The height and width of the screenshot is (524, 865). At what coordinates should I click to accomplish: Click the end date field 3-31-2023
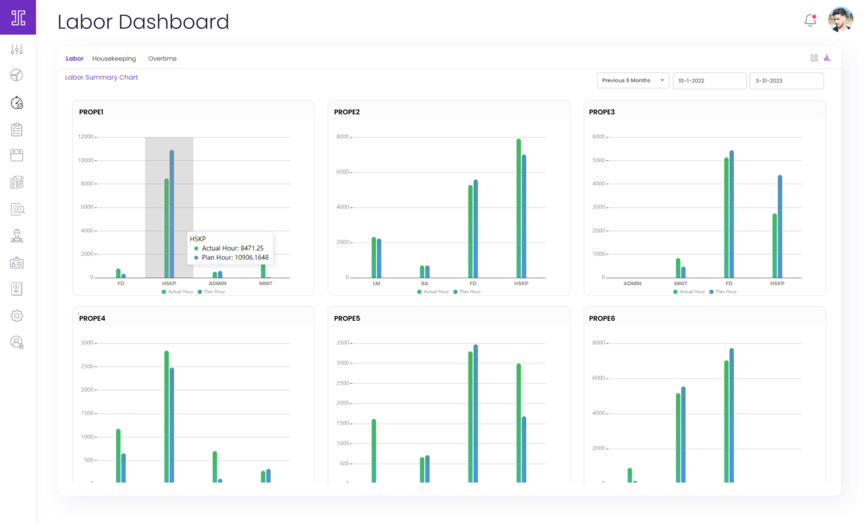click(786, 80)
